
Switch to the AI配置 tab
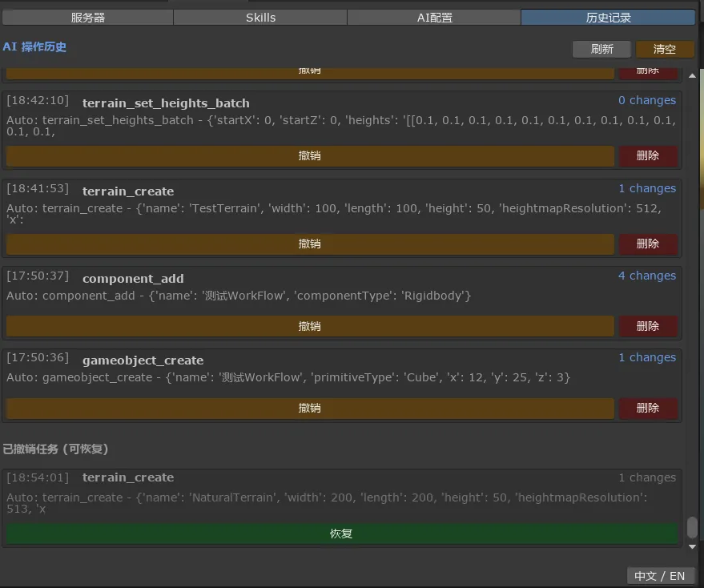(434, 17)
